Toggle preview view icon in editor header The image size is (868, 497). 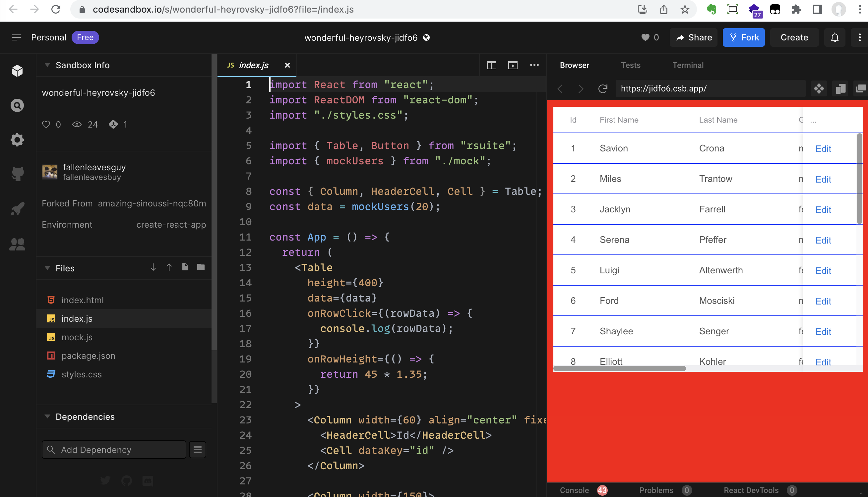click(x=513, y=65)
